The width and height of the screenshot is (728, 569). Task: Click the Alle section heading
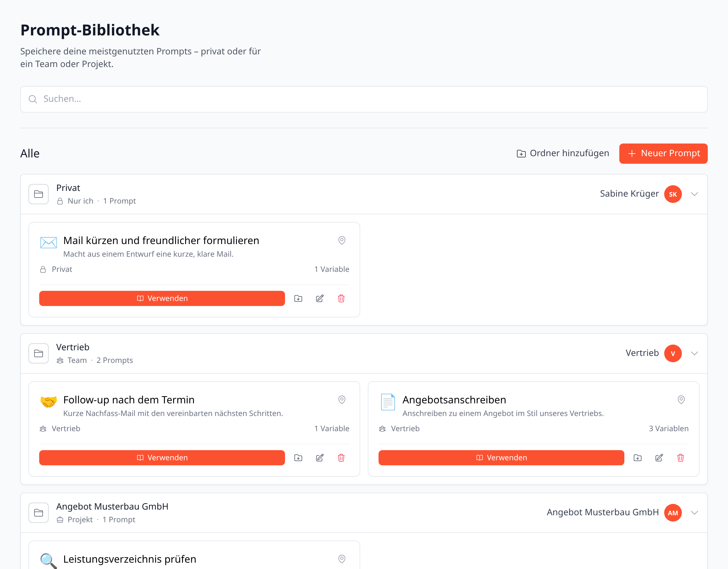(30, 153)
